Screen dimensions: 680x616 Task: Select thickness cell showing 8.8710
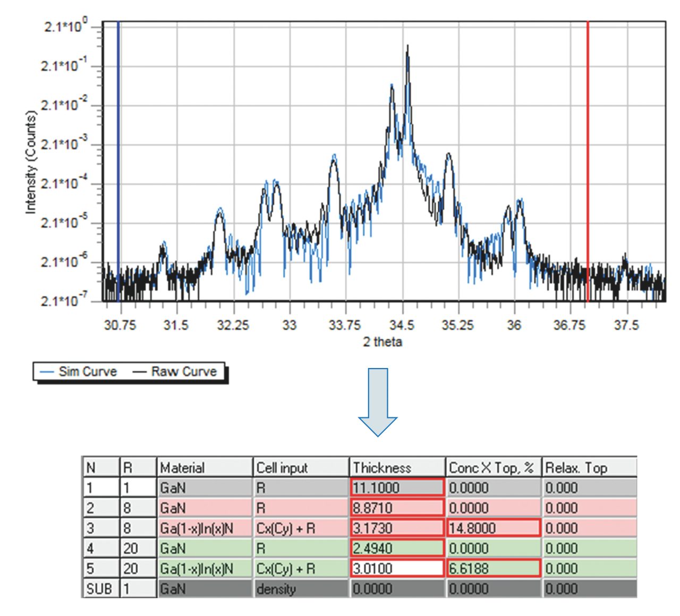tap(397, 508)
